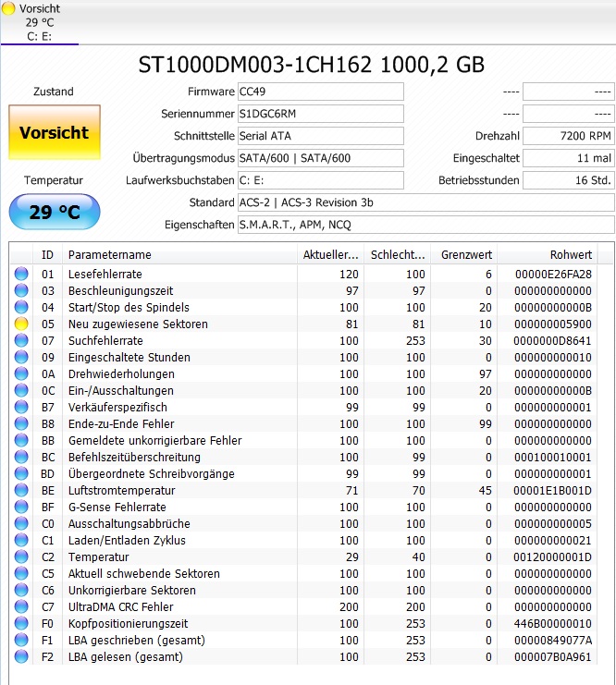
Task: Sort by the Aktueller... column header
Action: pos(330,255)
